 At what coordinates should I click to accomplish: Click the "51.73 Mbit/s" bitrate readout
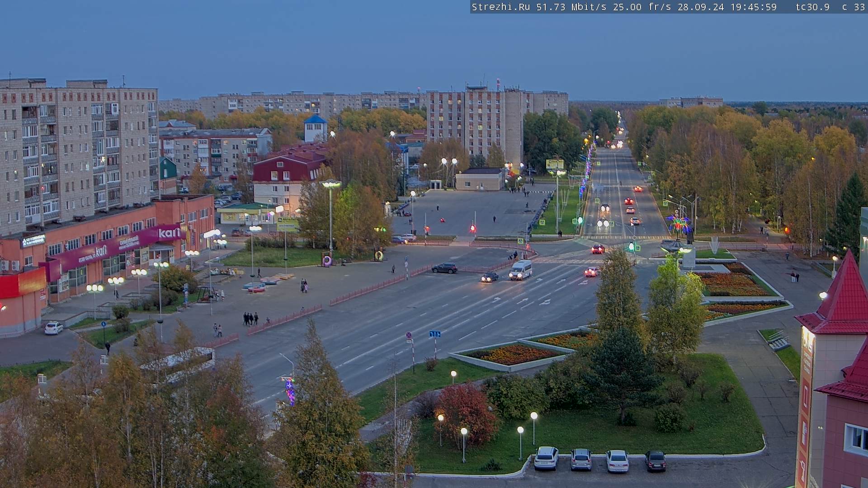[571, 7]
